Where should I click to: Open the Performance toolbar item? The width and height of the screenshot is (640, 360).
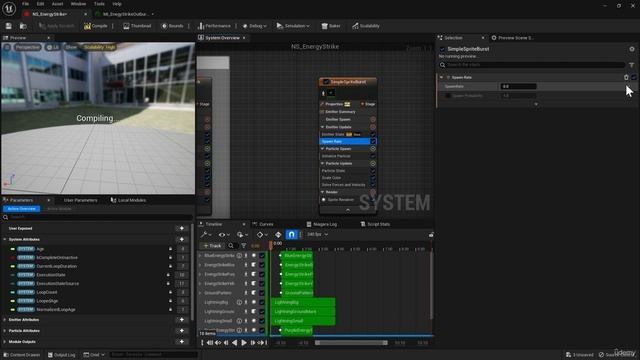214,26
